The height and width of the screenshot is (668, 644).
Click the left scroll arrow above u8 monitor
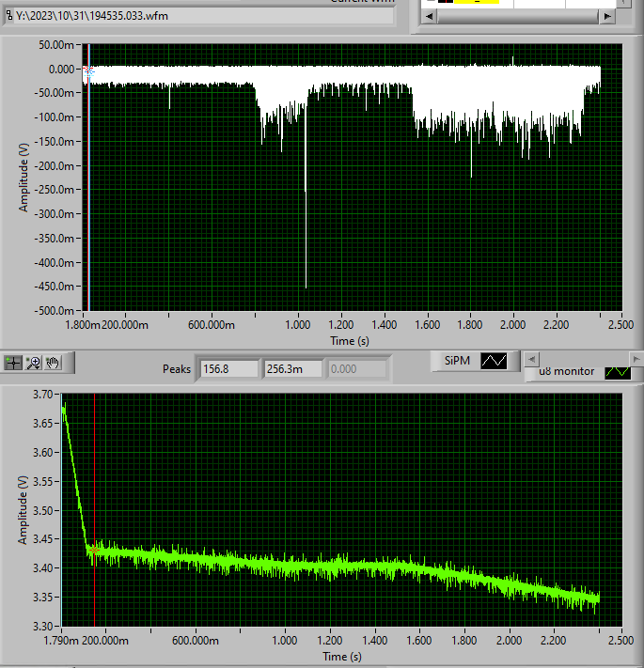531,359
